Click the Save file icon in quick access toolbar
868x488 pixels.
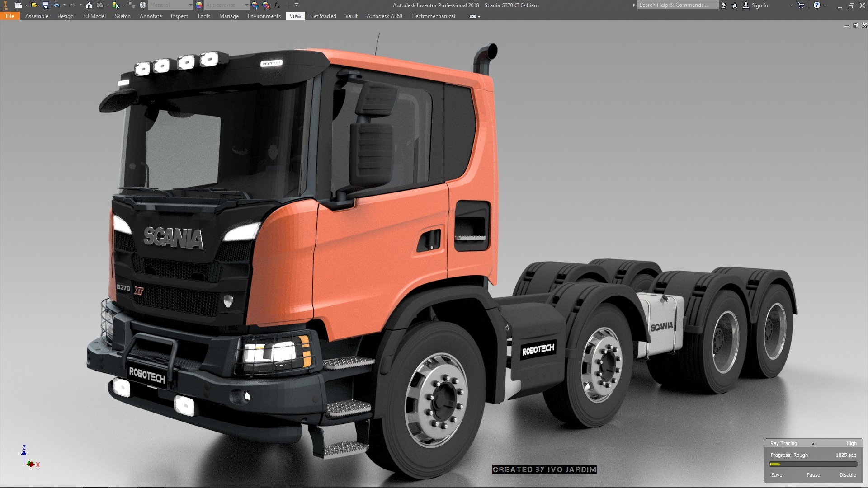pyautogui.click(x=45, y=5)
